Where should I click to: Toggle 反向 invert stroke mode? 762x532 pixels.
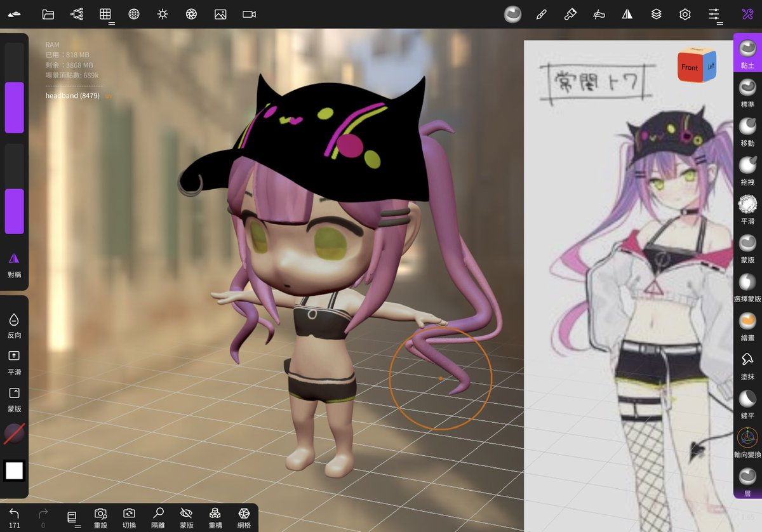click(14, 324)
